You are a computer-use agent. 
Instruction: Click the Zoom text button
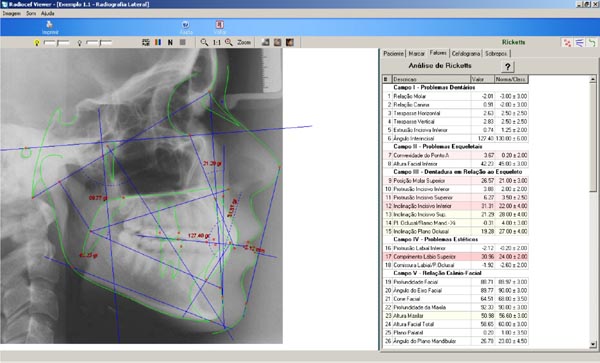tap(244, 42)
